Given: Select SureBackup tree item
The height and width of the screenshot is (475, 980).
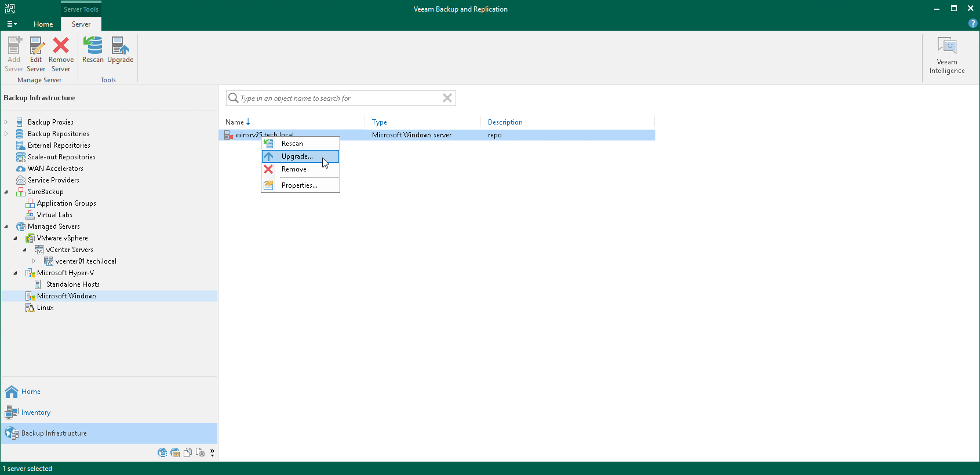Looking at the screenshot, I should pyautogui.click(x=46, y=192).
